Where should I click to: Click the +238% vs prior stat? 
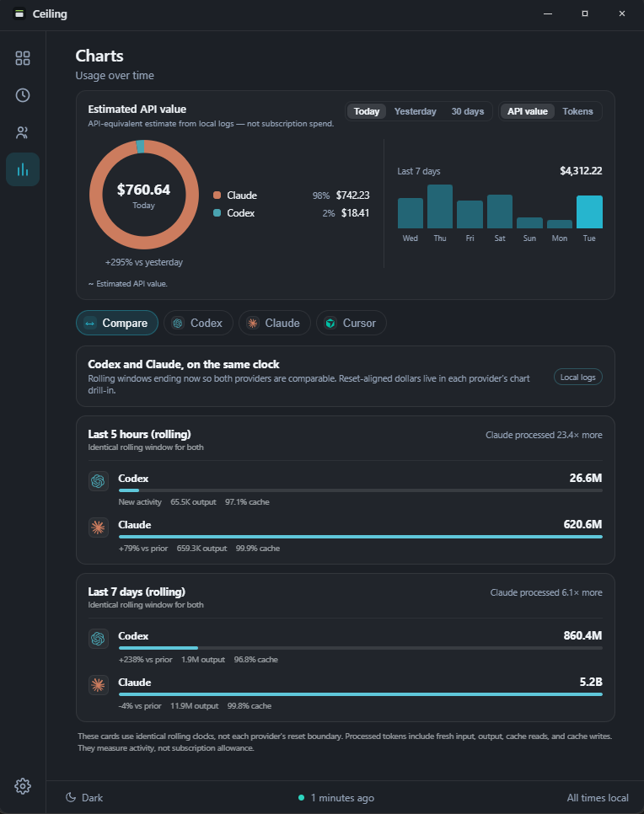tap(146, 659)
